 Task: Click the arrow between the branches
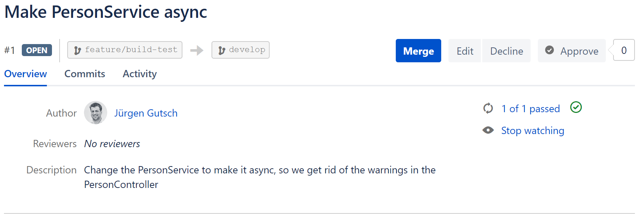pyautogui.click(x=197, y=50)
